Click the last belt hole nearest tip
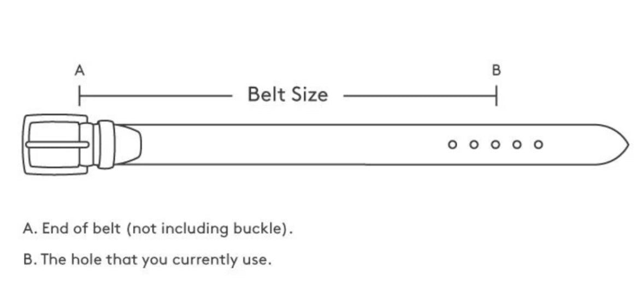644x296 pixels. tap(538, 145)
